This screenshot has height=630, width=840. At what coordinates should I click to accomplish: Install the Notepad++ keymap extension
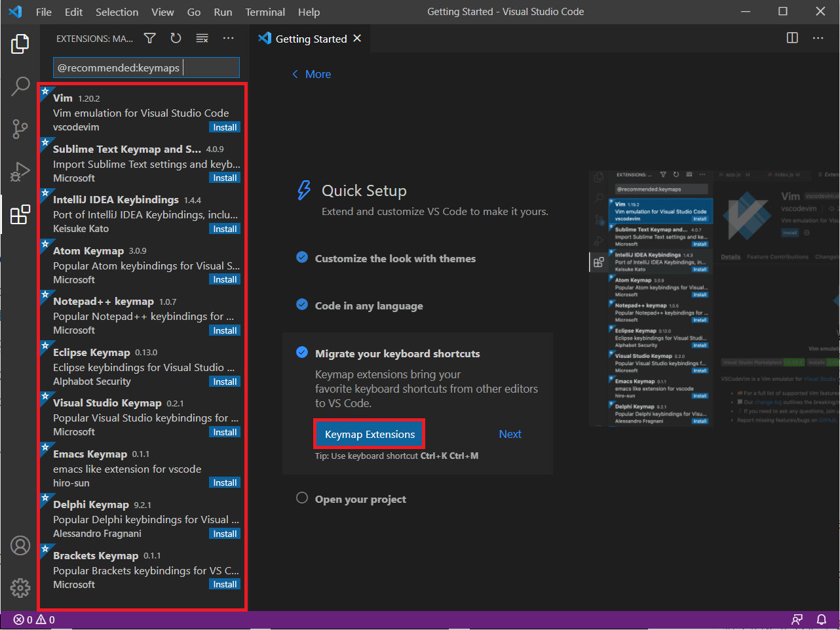(x=225, y=330)
